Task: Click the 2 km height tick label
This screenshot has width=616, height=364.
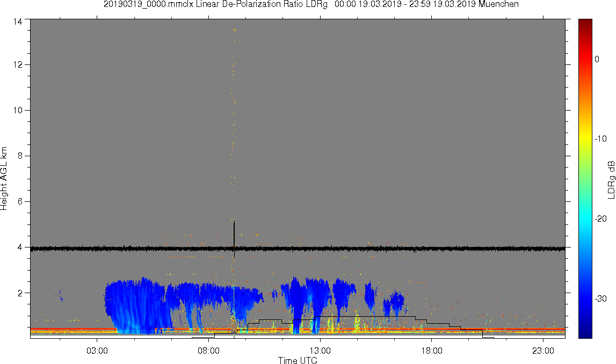Action: click(20, 293)
